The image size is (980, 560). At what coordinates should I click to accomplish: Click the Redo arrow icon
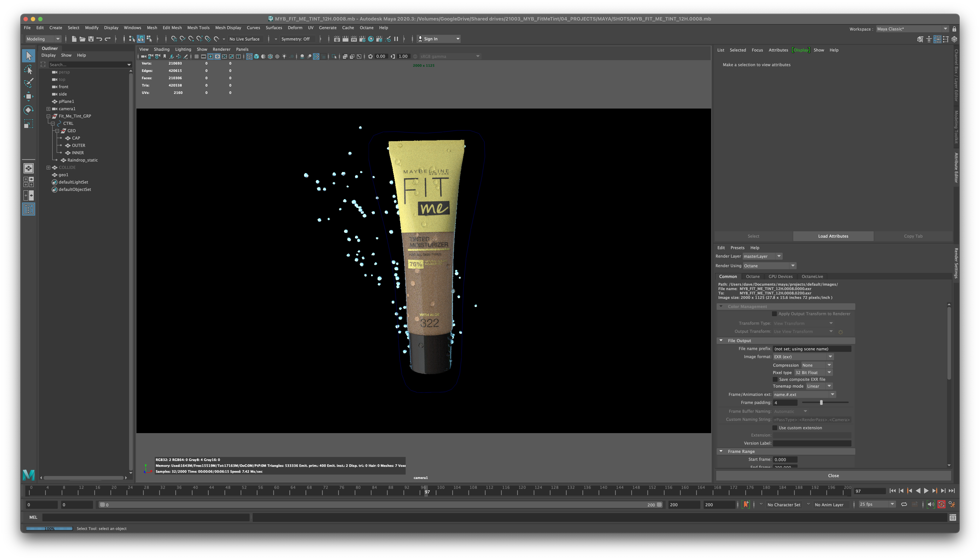(x=108, y=39)
